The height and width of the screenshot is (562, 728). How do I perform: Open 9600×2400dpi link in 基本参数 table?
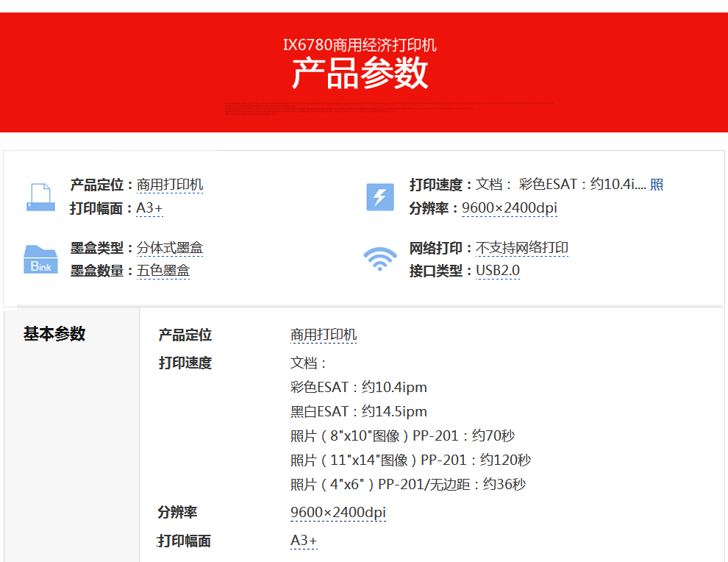338,513
